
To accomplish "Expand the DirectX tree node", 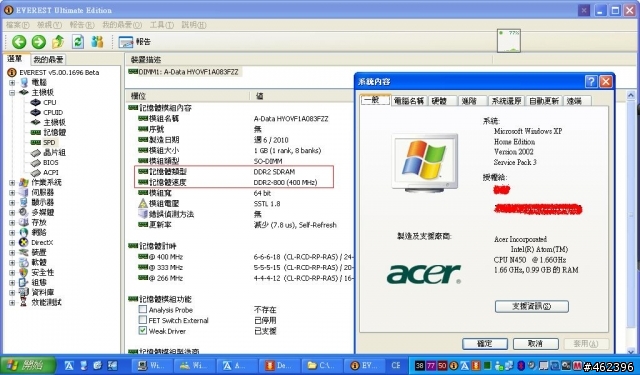I will pos(12,242).
